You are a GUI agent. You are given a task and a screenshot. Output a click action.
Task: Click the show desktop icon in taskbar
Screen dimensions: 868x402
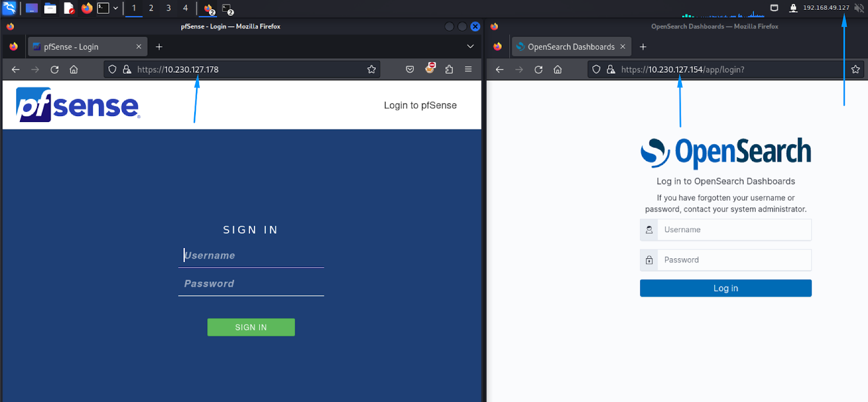(31, 8)
